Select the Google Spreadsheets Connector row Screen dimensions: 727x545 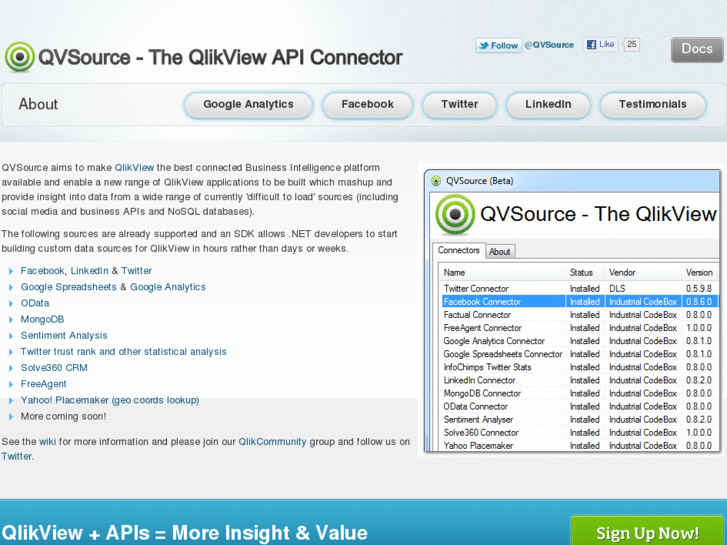click(579, 354)
